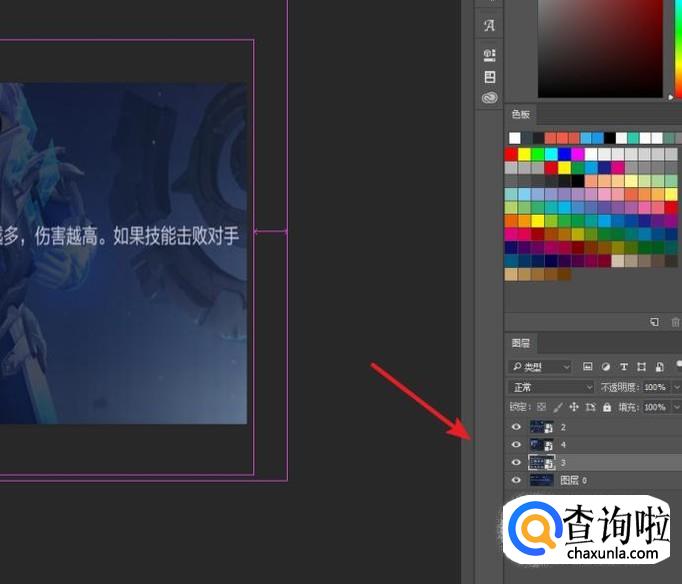Screen dimensions: 682x584
Task: Filter layers by pixel layers icon
Action: pyautogui.click(x=587, y=367)
